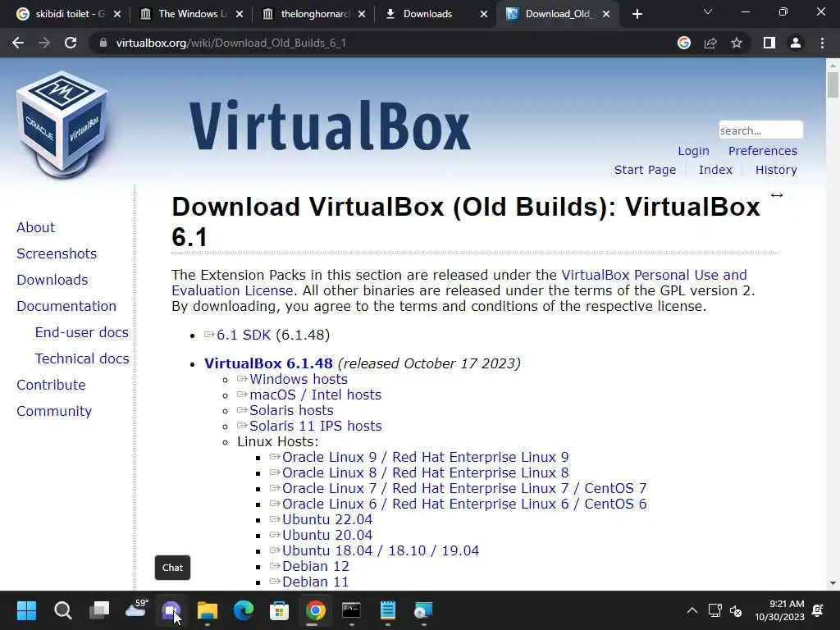The height and width of the screenshot is (630, 840).
Task: Open the network status tray icon
Action: point(714,610)
